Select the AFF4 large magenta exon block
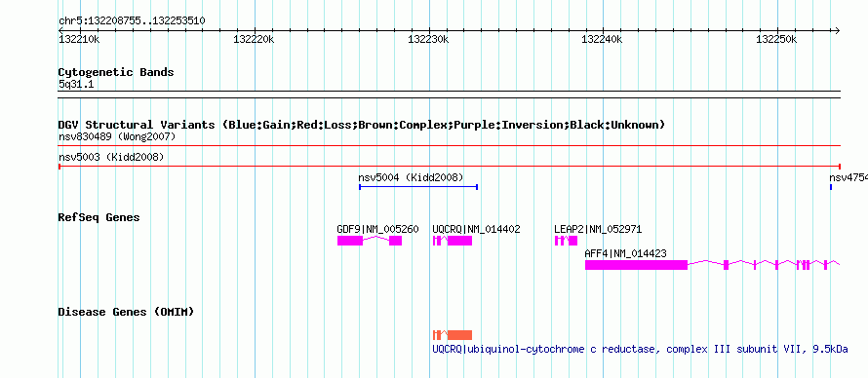This screenshot has height=378, width=868. click(x=636, y=265)
